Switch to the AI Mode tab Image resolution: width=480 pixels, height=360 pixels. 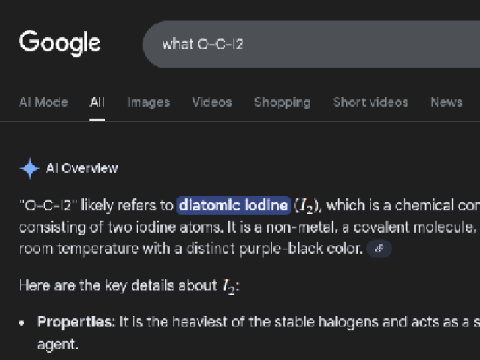[x=44, y=102]
